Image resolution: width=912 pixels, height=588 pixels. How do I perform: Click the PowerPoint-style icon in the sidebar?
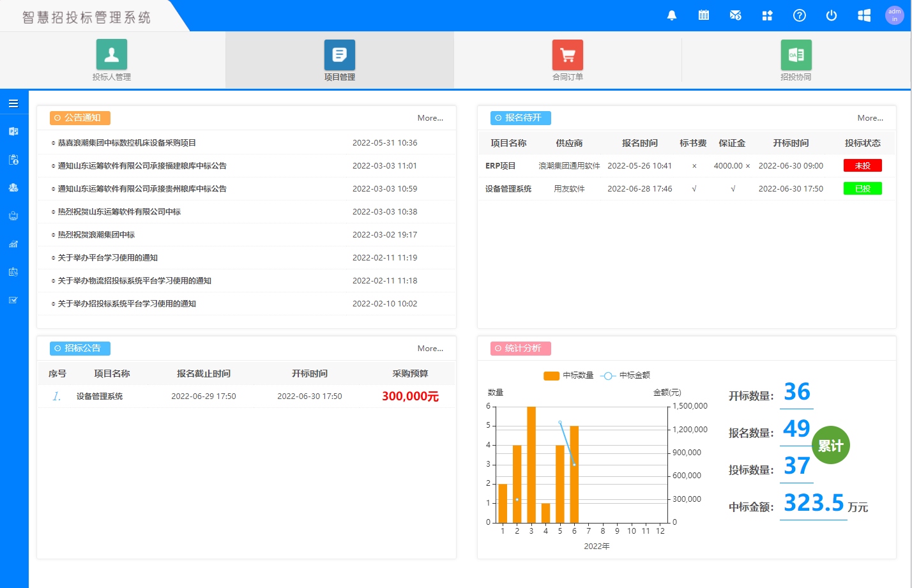[x=13, y=132]
